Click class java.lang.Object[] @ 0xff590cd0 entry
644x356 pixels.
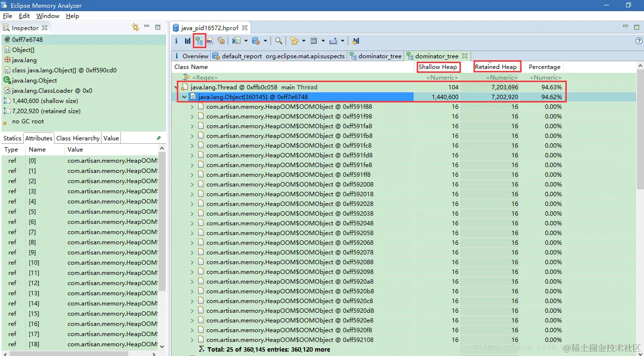point(64,70)
